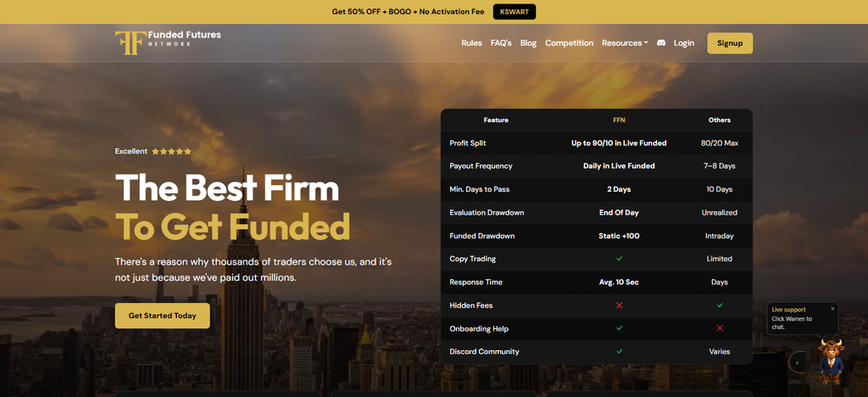Screen dimensions: 868x397
Task: Click the '10 Days' cell
Action: coord(720,189)
